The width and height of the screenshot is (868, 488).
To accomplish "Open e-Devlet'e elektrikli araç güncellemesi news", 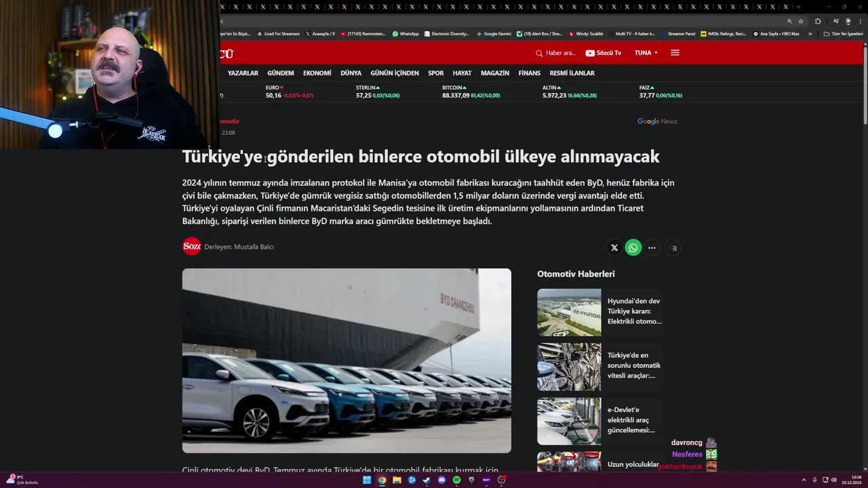I will pyautogui.click(x=631, y=420).
